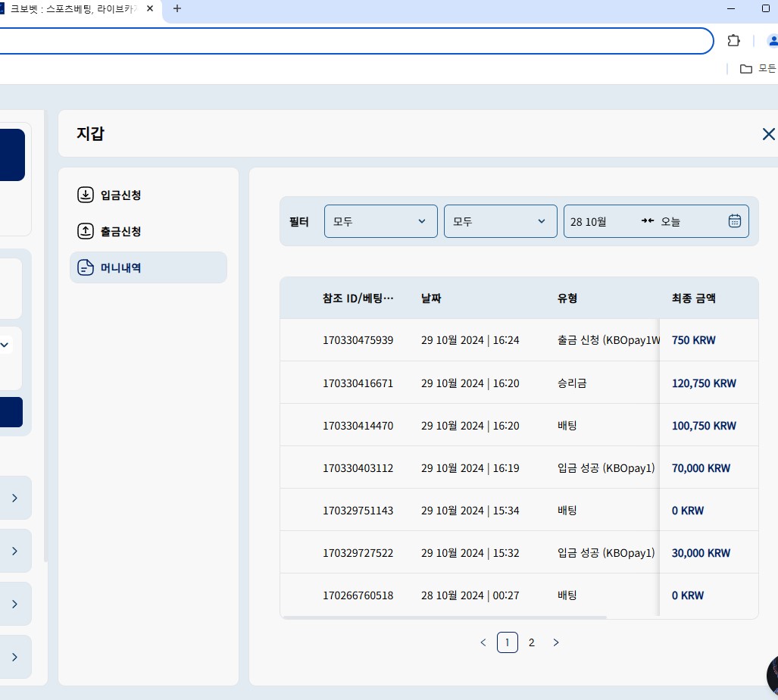Image resolution: width=778 pixels, height=700 pixels.
Task: Close the 지갑 wallet panel
Action: (x=769, y=134)
